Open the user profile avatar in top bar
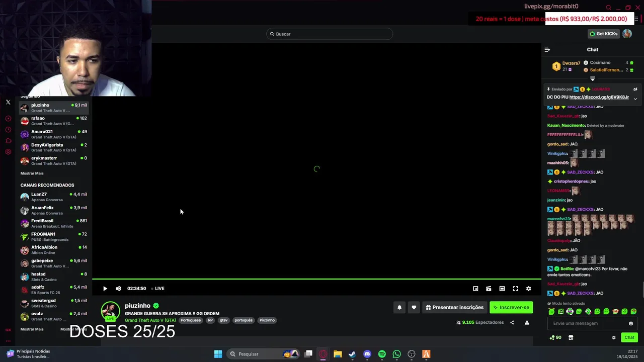644x362 pixels. 627,34
